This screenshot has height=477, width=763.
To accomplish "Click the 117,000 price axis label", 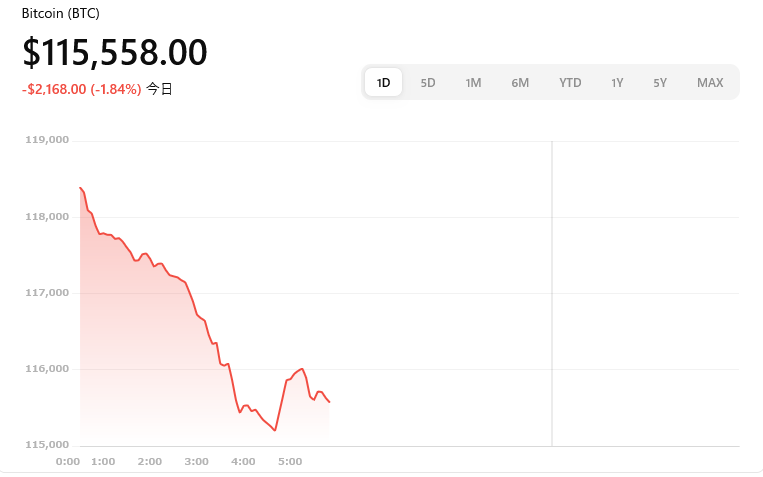I will click(x=47, y=293).
